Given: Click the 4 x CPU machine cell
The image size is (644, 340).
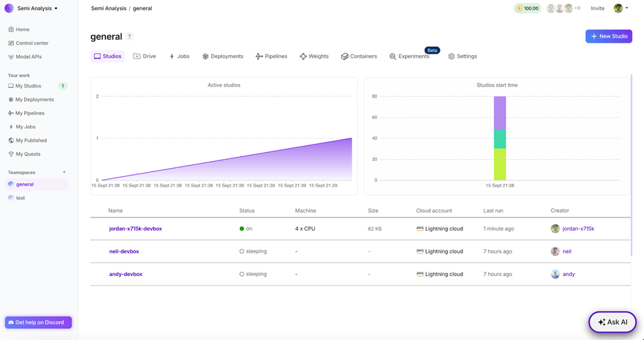Looking at the screenshot, I should click(x=305, y=229).
